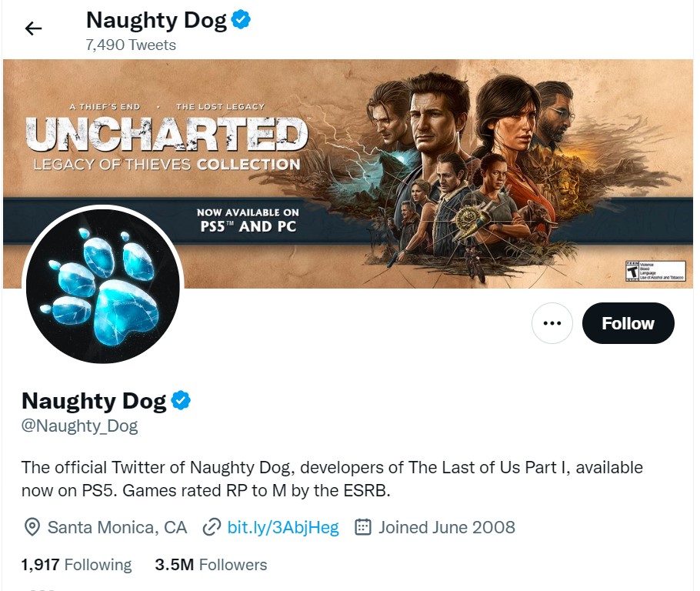Click the 7,490 Tweets count
This screenshot has height=591, width=700.
pyautogui.click(x=131, y=45)
